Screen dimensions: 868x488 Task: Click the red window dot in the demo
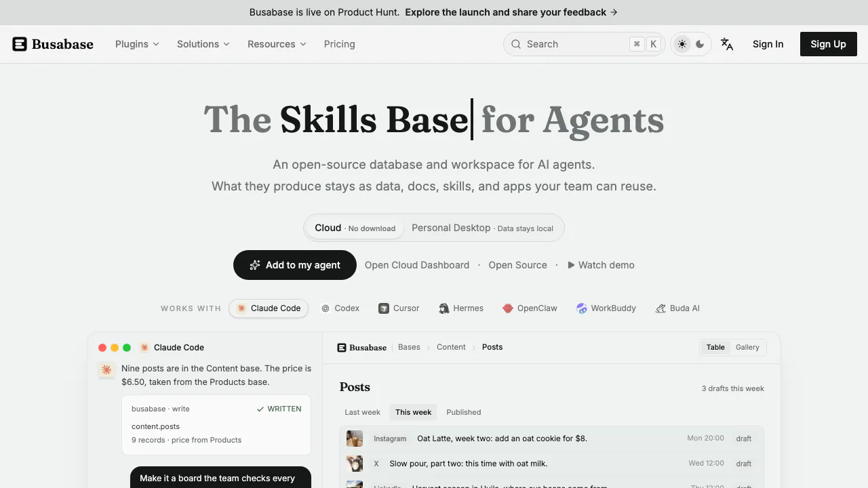coord(102,348)
